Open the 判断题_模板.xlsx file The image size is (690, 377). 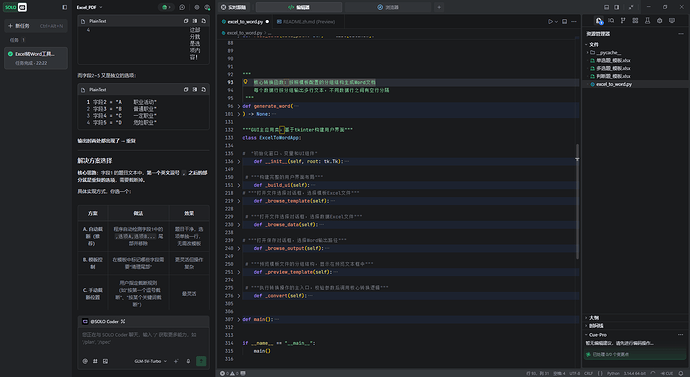pyautogui.click(x=634, y=76)
